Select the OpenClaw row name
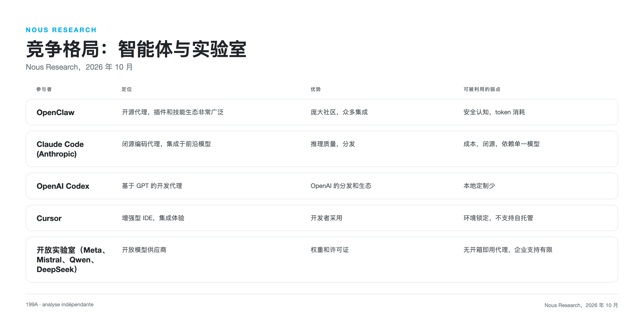 tap(56, 112)
